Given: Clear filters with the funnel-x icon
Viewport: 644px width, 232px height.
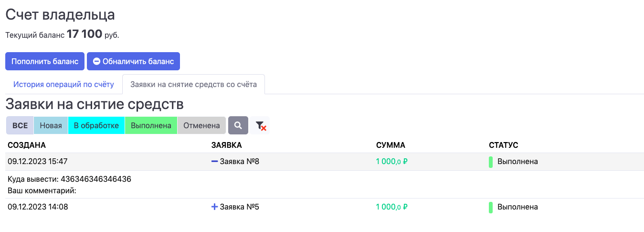Looking at the screenshot, I should (x=260, y=125).
